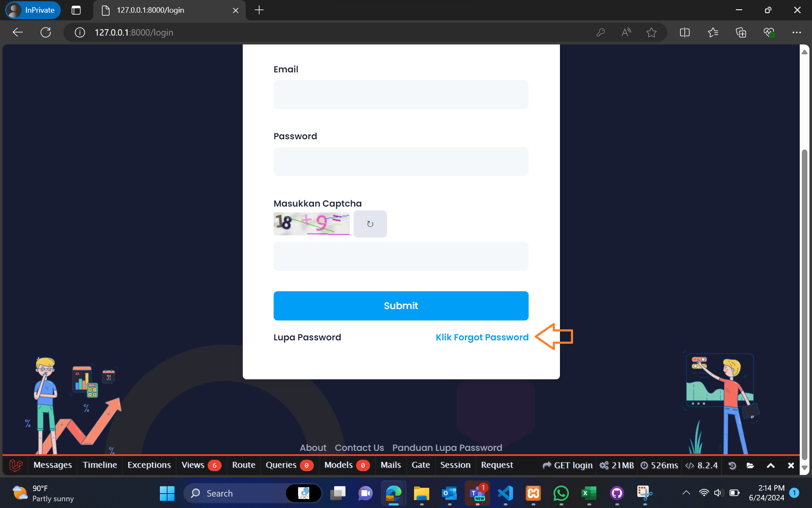Open Panduan Lupa Password link
812x508 pixels.
pos(447,447)
